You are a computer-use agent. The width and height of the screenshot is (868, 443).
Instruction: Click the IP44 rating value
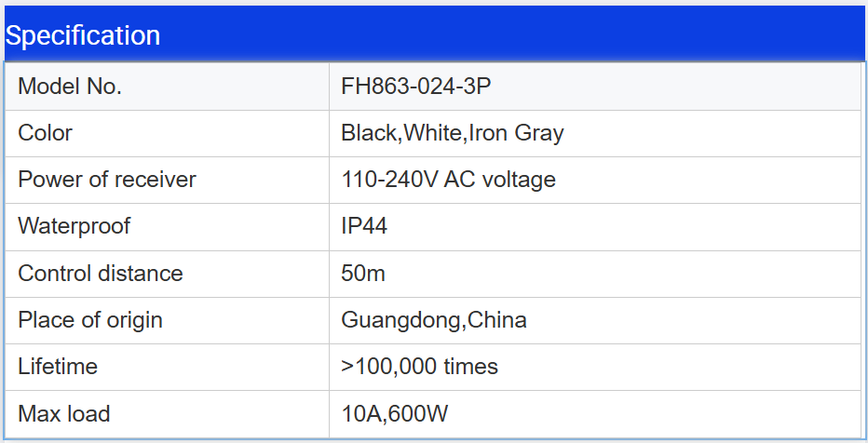point(364,226)
